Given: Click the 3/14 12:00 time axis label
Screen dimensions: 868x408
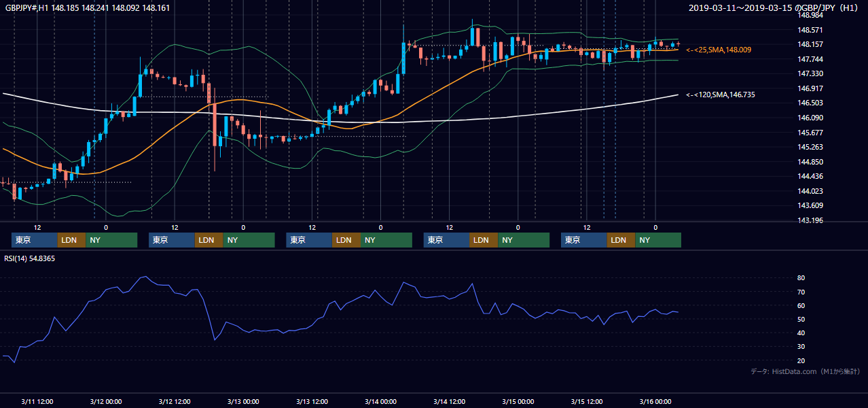Looking at the screenshot, I should click(x=449, y=401).
